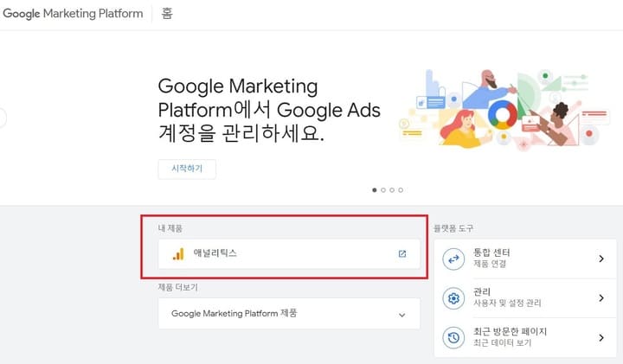Click the 관리 gear icon
Screen dimensions: 623x364
[453, 298]
